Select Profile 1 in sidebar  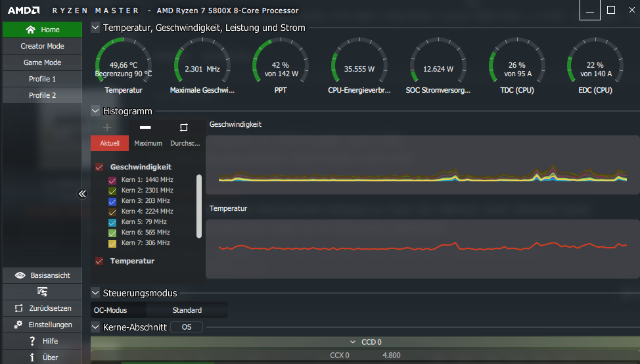42,79
